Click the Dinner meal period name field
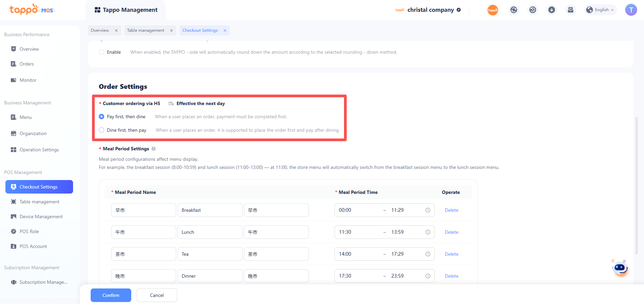This screenshot has width=644, height=304. point(210,276)
